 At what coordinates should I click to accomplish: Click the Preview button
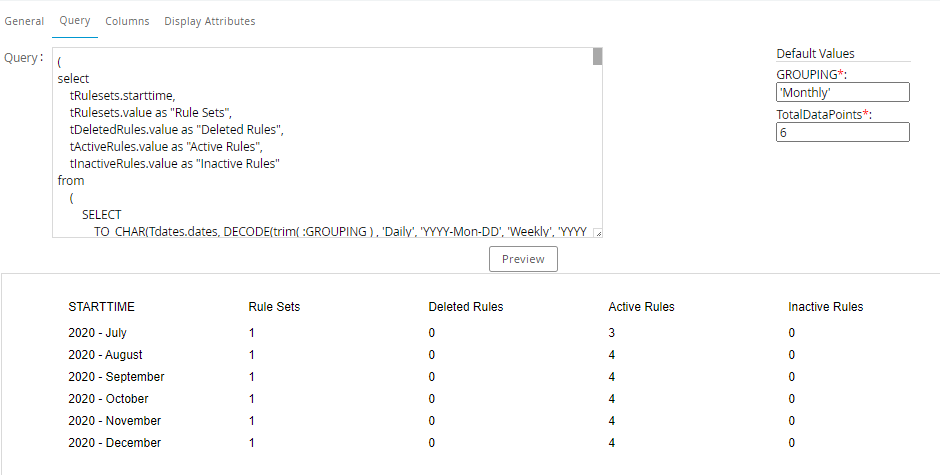click(523, 259)
